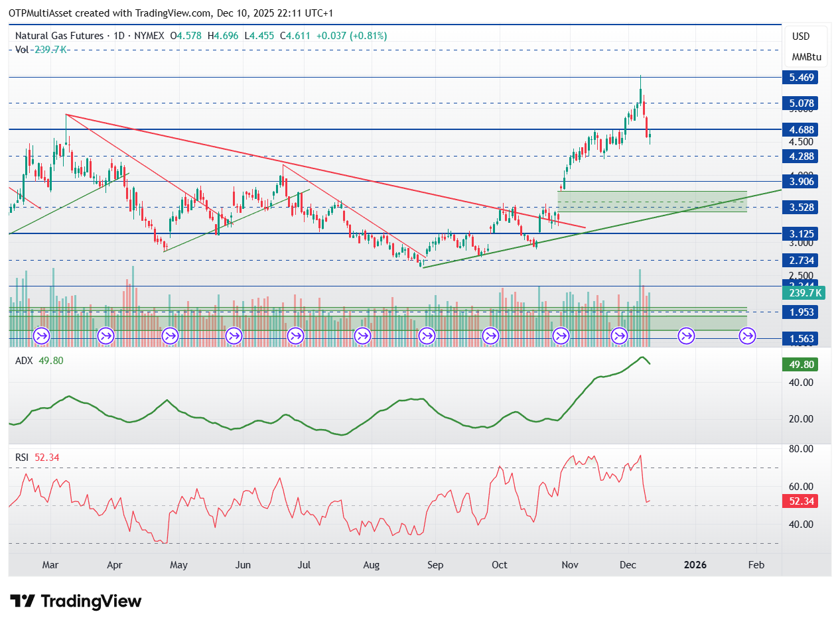Click the green ADX value tag 49.80
Image resolution: width=840 pixels, height=626 pixels.
click(801, 364)
